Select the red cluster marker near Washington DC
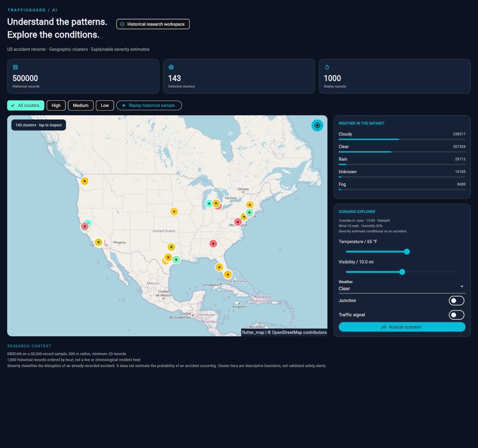478x448 pixels. click(238, 222)
